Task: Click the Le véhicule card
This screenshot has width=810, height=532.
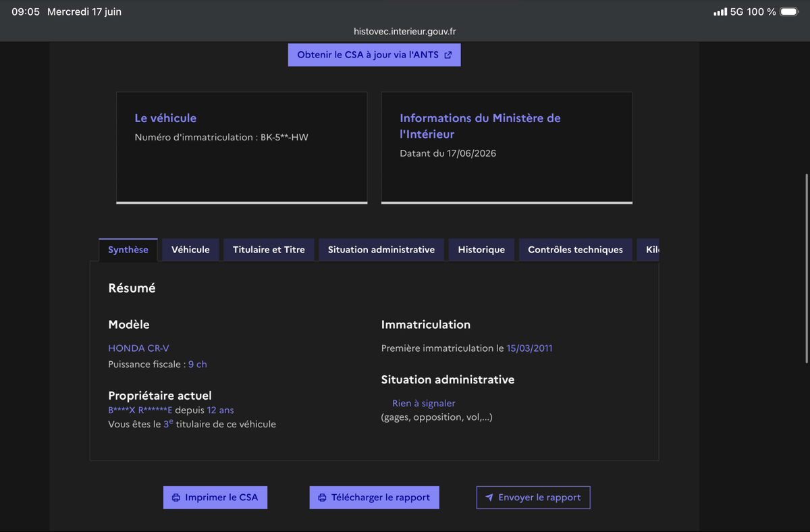Action: click(x=242, y=148)
